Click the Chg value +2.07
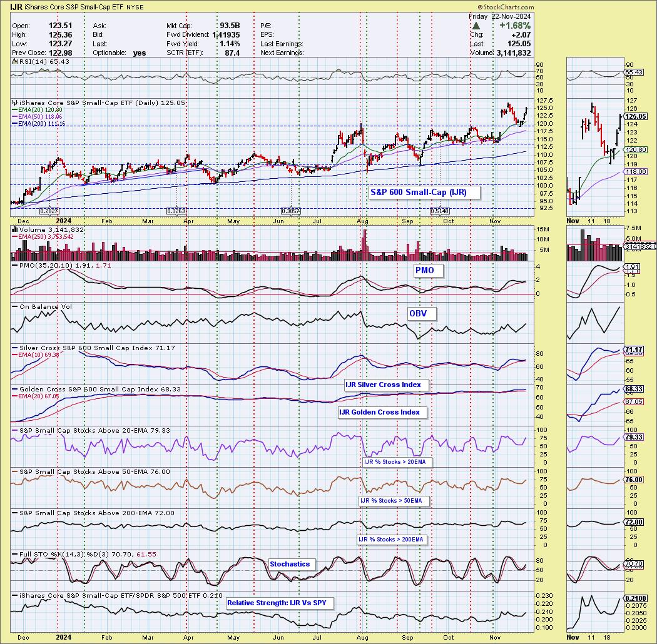The image size is (657, 644). click(x=522, y=35)
